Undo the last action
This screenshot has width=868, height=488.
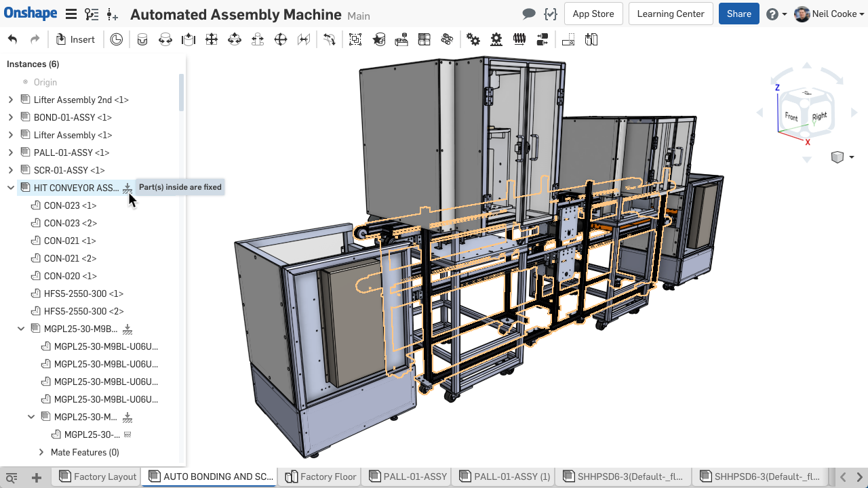[13, 40]
